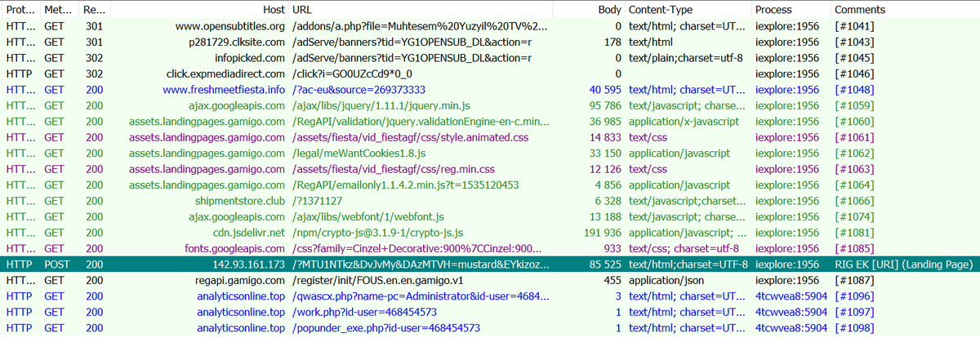Click the comment [#1048] cell
This screenshot has width=980, height=338.
pos(854,90)
